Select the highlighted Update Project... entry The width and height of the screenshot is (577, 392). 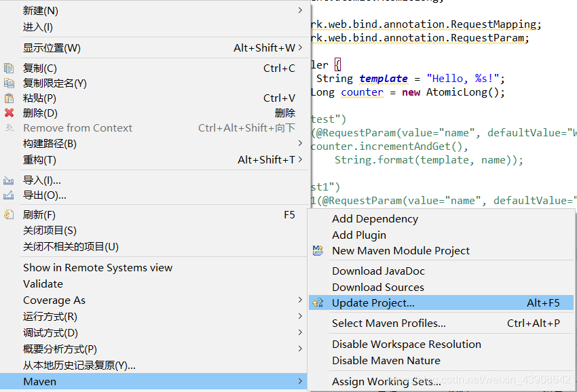coord(371,303)
